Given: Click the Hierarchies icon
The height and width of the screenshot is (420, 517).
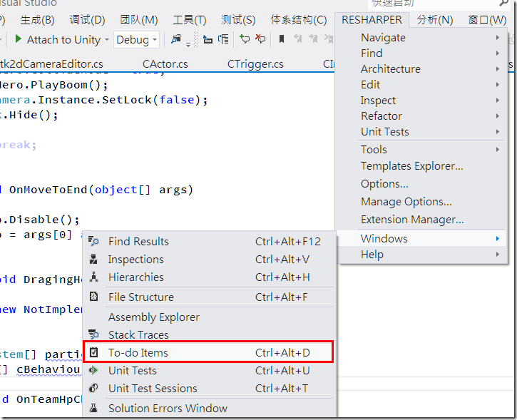Looking at the screenshot, I should click(x=93, y=277).
